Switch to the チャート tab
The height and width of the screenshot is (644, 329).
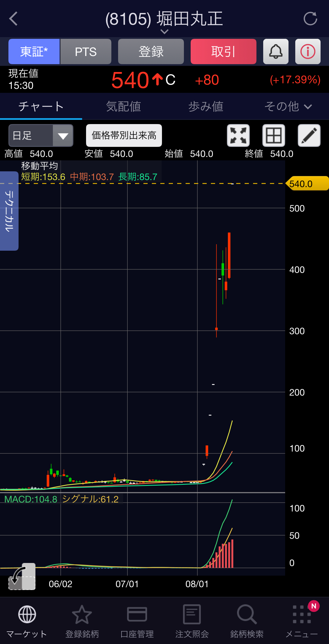(41, 106)
